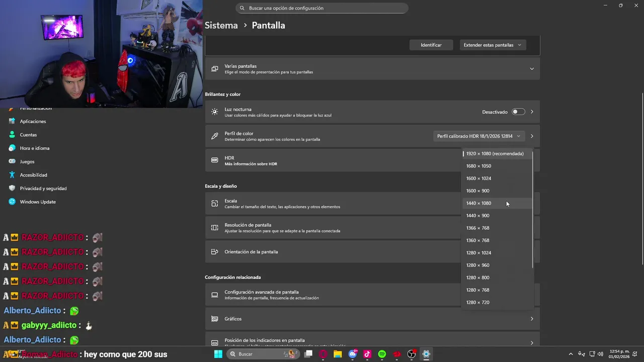This screenshot has height=362, width=644.
Task: Open the Extender estas pantallas dropdown
Action: [493, 45]
